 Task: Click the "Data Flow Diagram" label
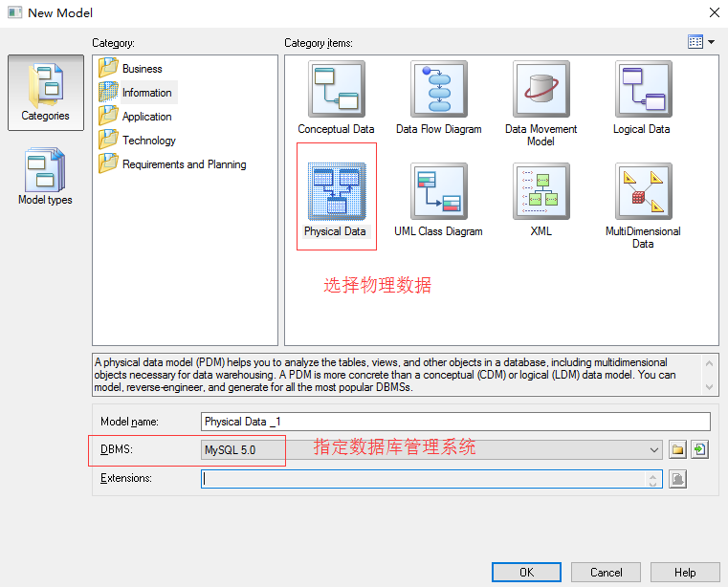(439, 129)
